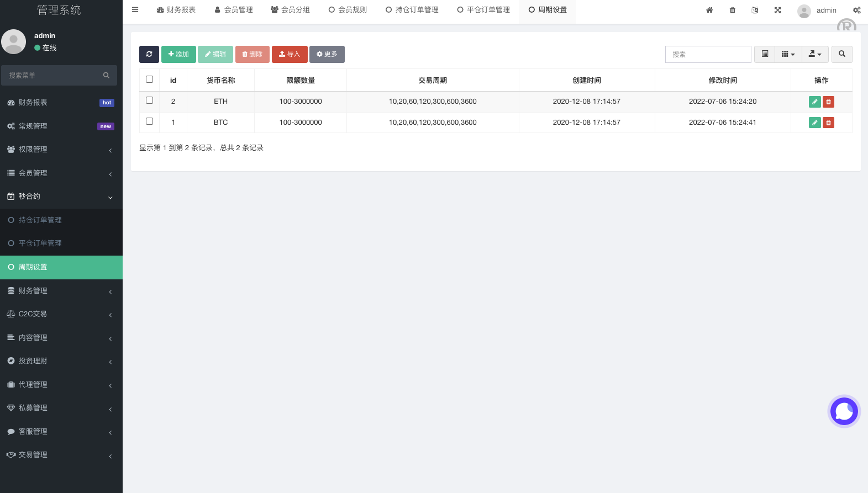Click the red delete icon for BTC row
Screen dimensions: 868x493
[x=828, y=123]
